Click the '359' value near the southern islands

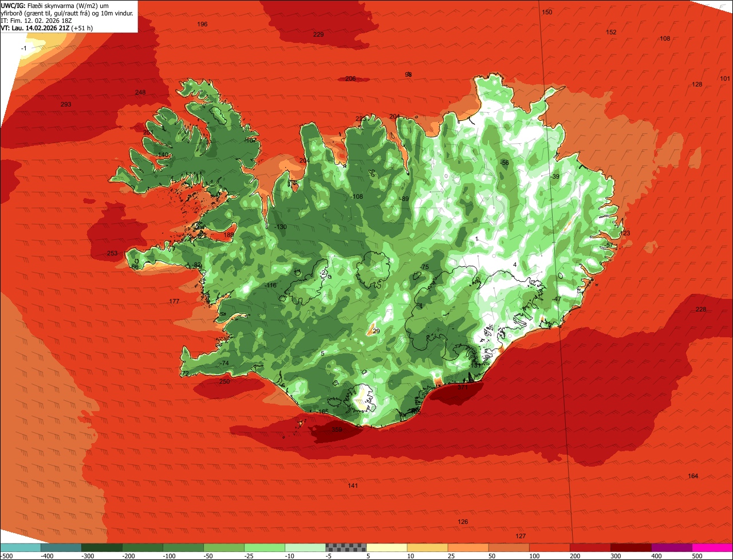[337, 429]
